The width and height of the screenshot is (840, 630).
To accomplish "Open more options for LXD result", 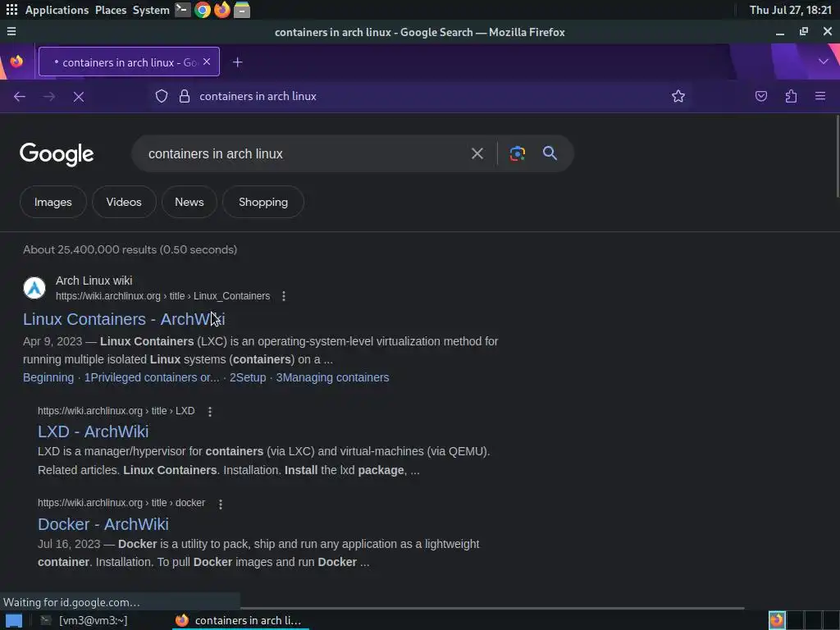I will point(209,412).
